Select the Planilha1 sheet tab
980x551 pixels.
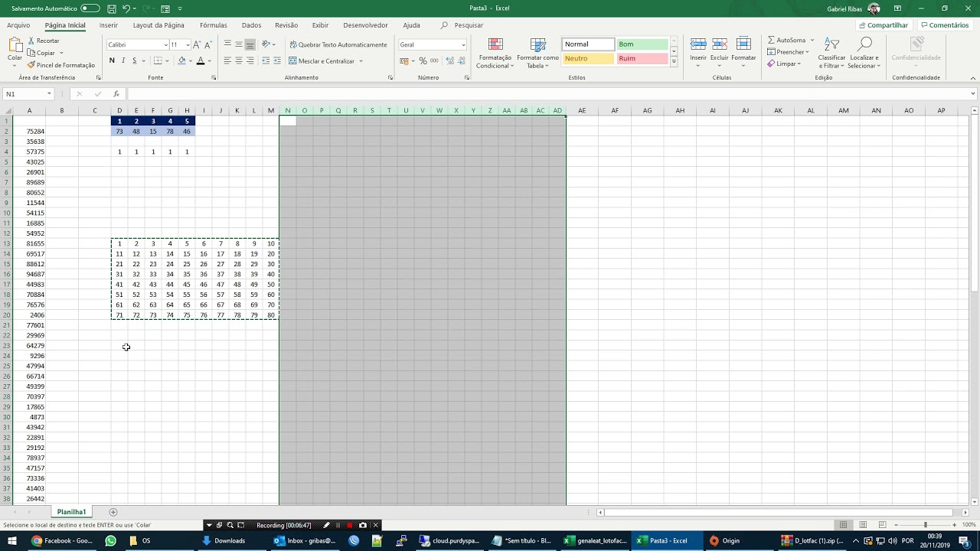tap(71, 512)
